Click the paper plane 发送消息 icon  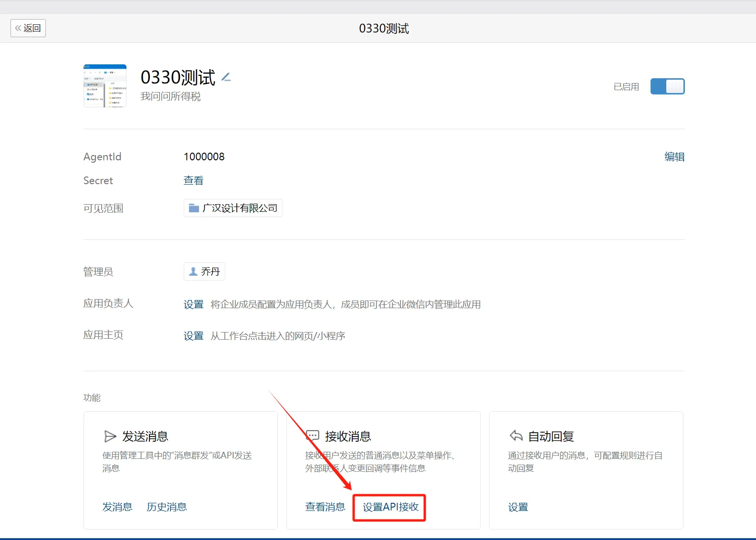pyautogui.click(x=110, y=436)
